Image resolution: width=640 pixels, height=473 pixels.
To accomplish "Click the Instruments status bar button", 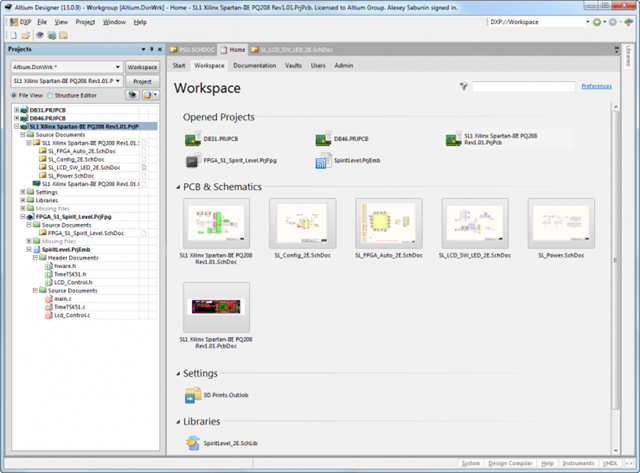I will click(x=578, y=463).
